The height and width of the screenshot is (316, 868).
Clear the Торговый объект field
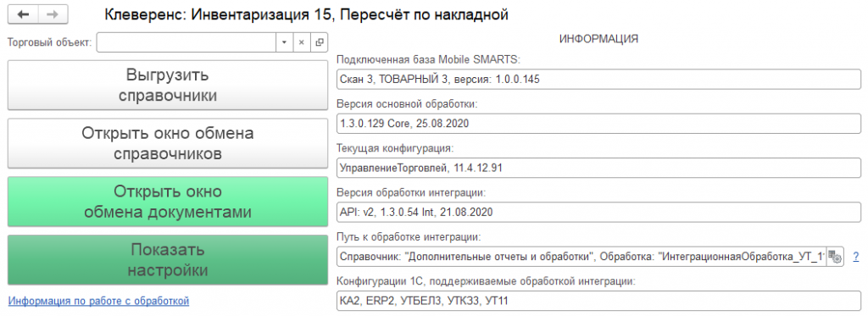point(301,42)
